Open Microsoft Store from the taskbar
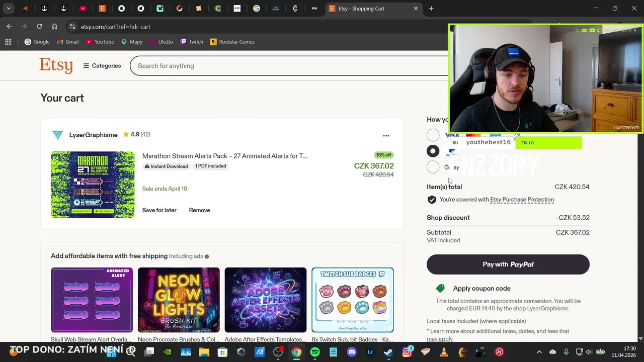 (x=222, y=352)
